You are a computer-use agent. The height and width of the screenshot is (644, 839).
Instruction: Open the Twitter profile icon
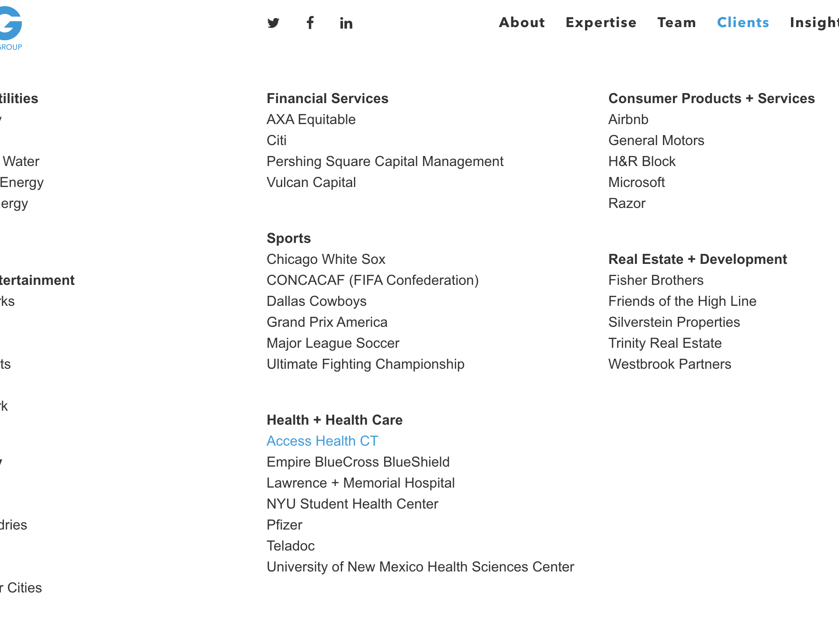(273, 23)
